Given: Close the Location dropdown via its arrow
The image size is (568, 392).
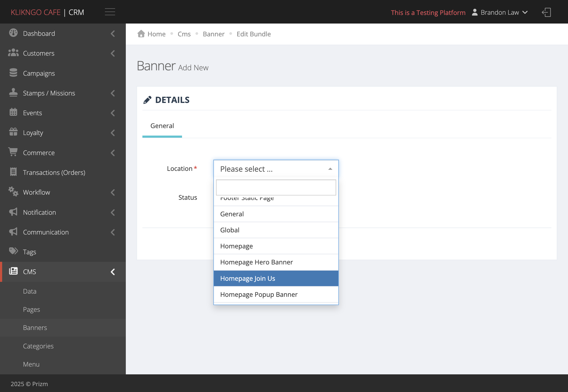Looking at the screenshot, I should pyautogui.click(x=330, y=169).
